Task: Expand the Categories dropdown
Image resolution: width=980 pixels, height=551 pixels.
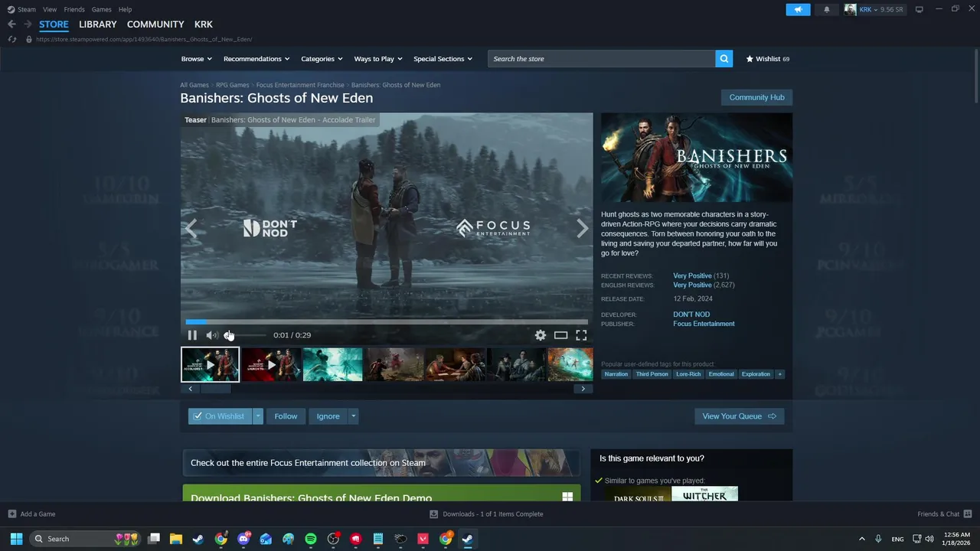Action: coord(322,59)
